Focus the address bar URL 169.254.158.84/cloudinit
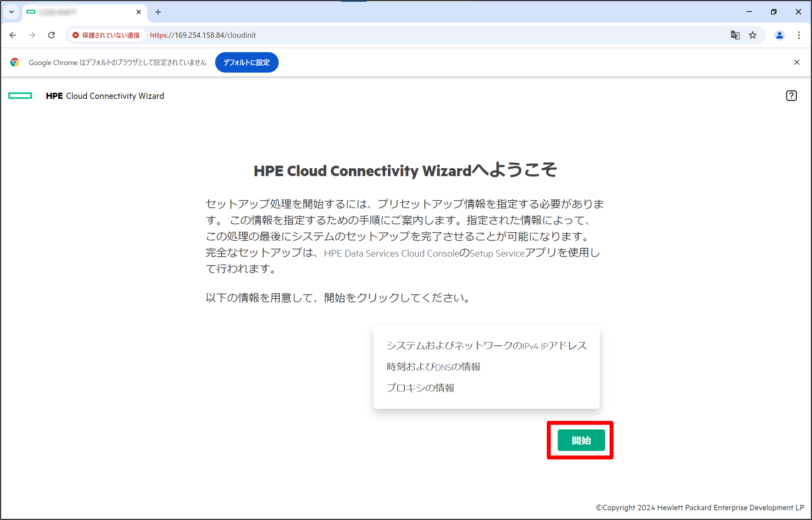This screenshot has height=520, width=812. [203, 35]
